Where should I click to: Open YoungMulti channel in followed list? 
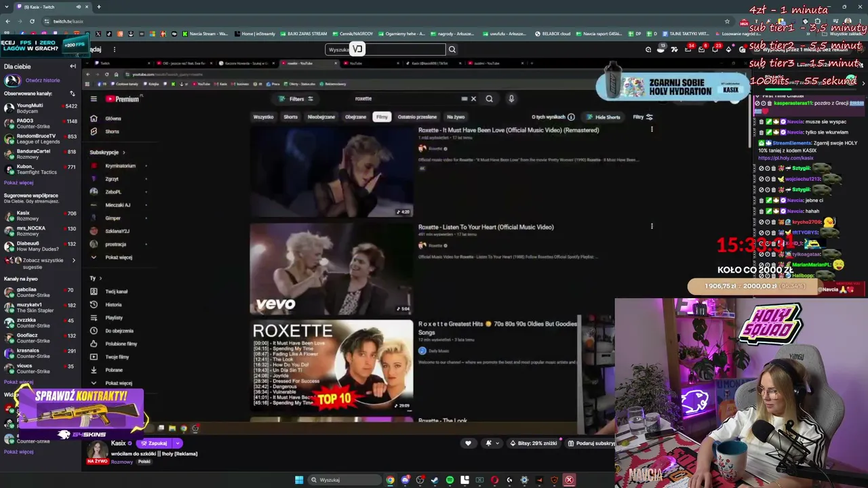[41, 108]
